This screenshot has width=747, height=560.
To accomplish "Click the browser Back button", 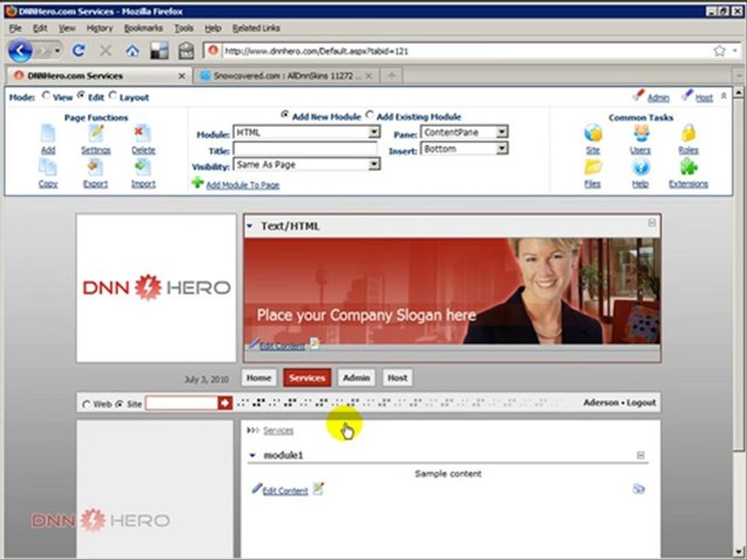I will 20,51.
